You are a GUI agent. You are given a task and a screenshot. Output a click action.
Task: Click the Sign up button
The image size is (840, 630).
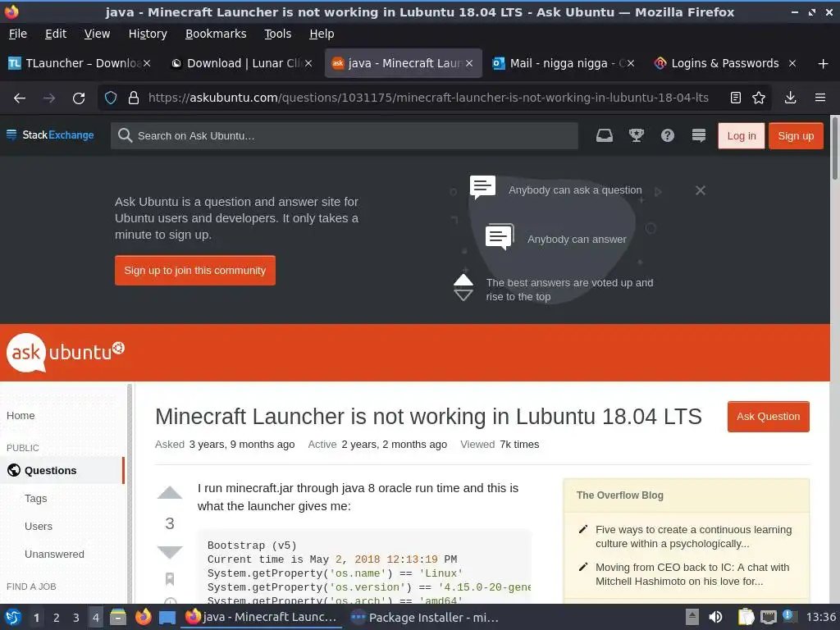click(x=796, y=136)
